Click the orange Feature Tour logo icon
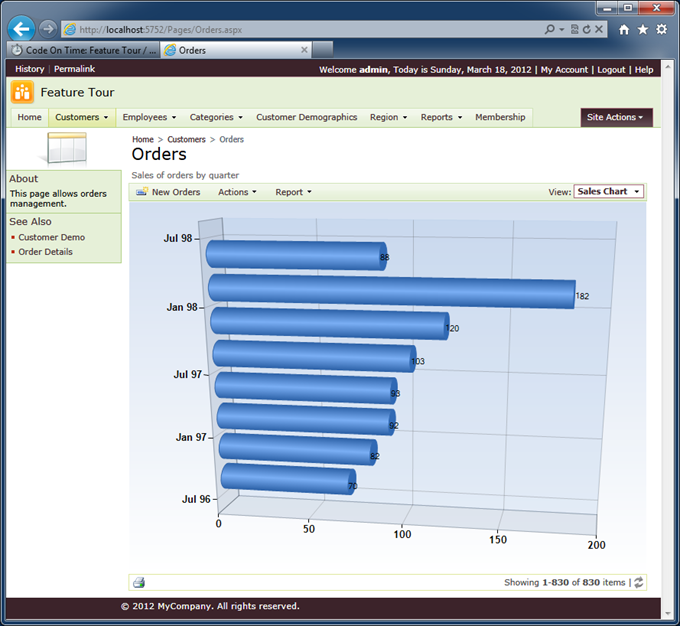This screenshot has height=626, width=680. (22, 92)
